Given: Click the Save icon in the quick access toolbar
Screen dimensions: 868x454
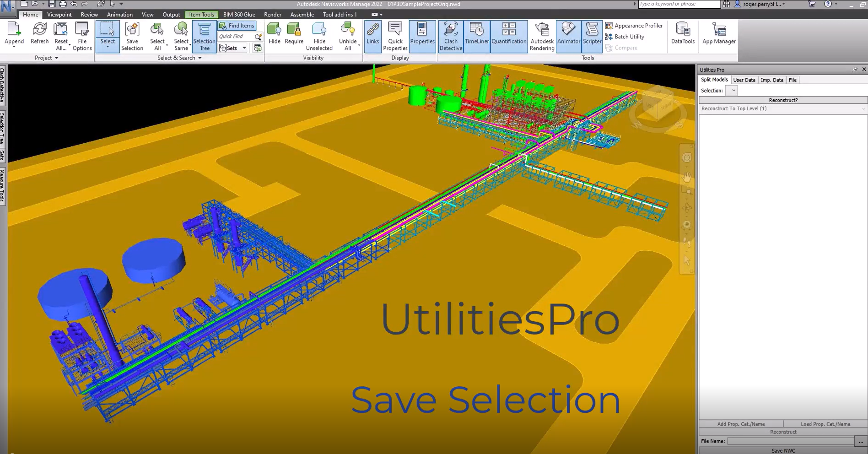Looking at the screenshot, I should [52, 4].
